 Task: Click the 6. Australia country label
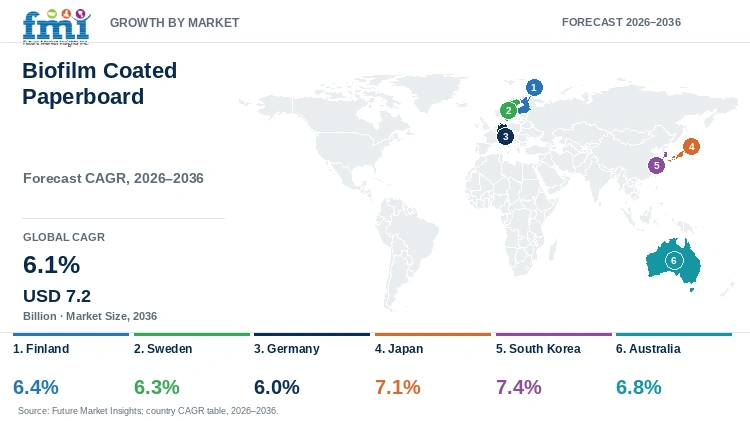coord(648,349)
